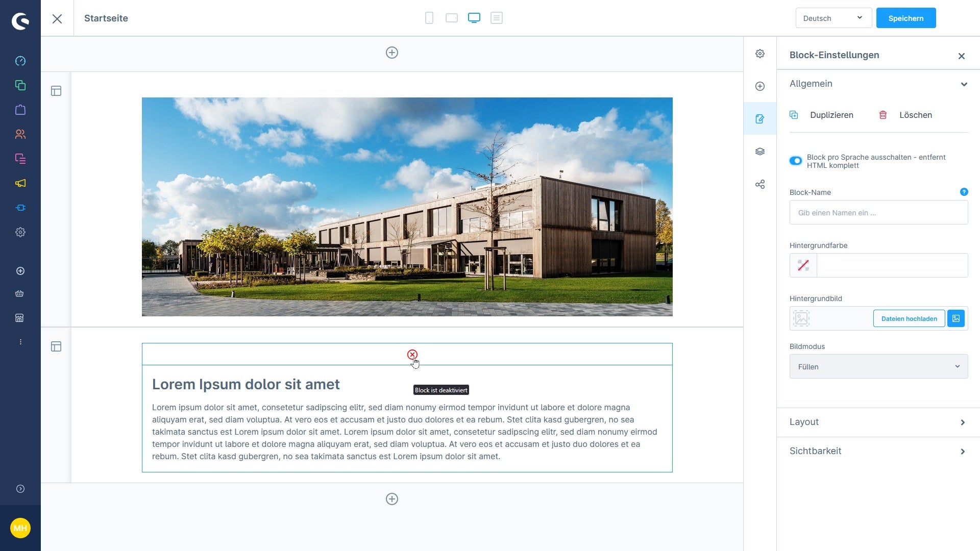Expand the Sichtbarkeit section

pos(878,451)
